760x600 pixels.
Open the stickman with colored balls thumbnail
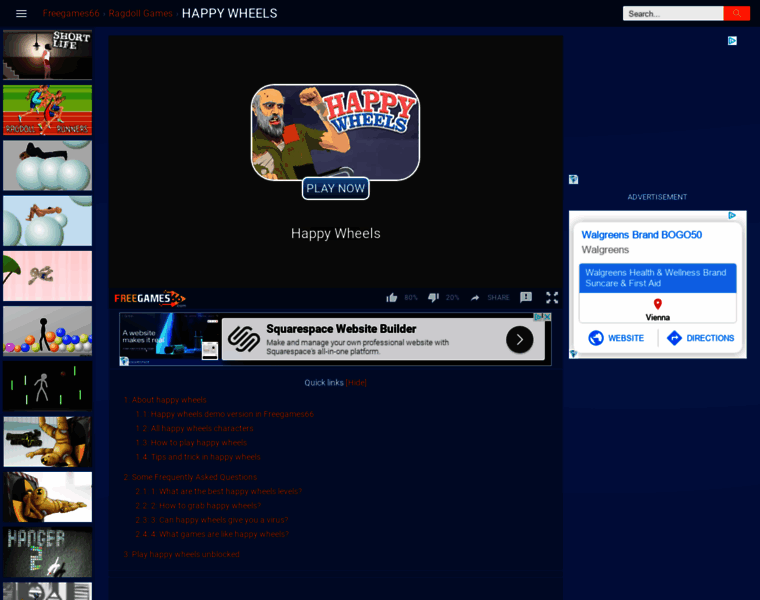48,331
